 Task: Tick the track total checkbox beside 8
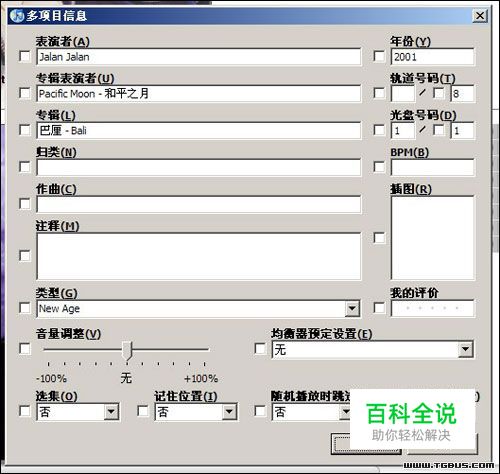tap(439, 93)
